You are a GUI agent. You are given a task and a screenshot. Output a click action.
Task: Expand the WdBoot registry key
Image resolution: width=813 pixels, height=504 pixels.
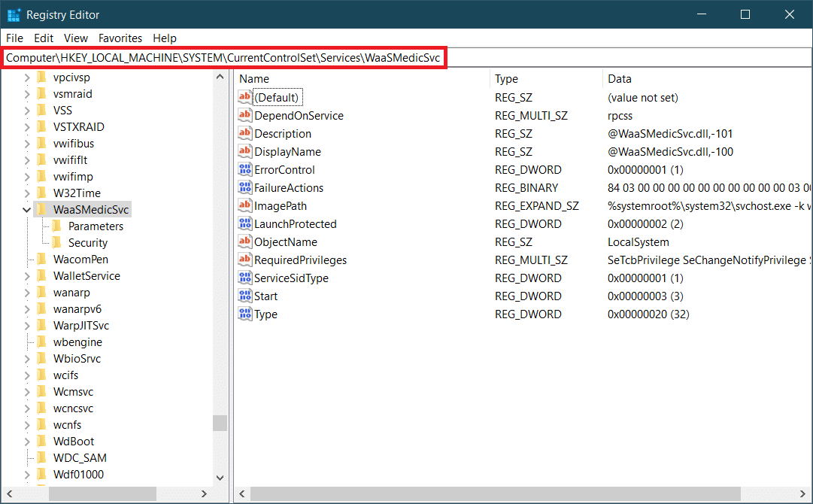[27, 442]
